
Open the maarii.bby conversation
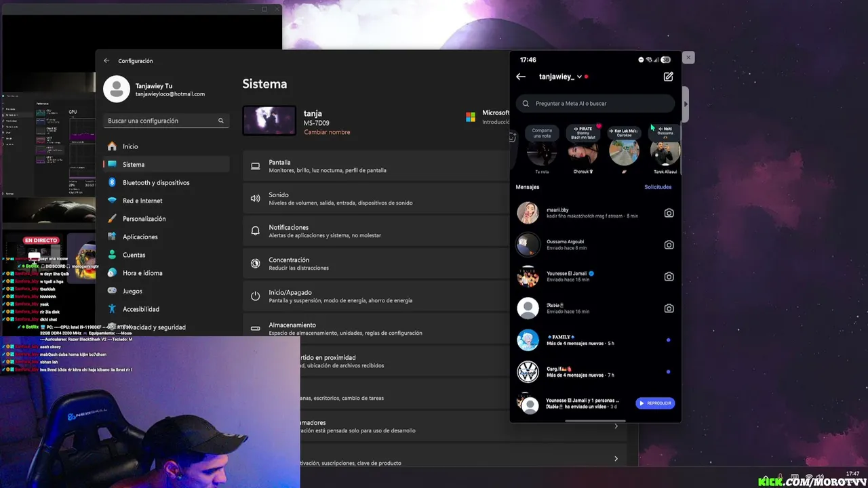(x=595, y=213)
